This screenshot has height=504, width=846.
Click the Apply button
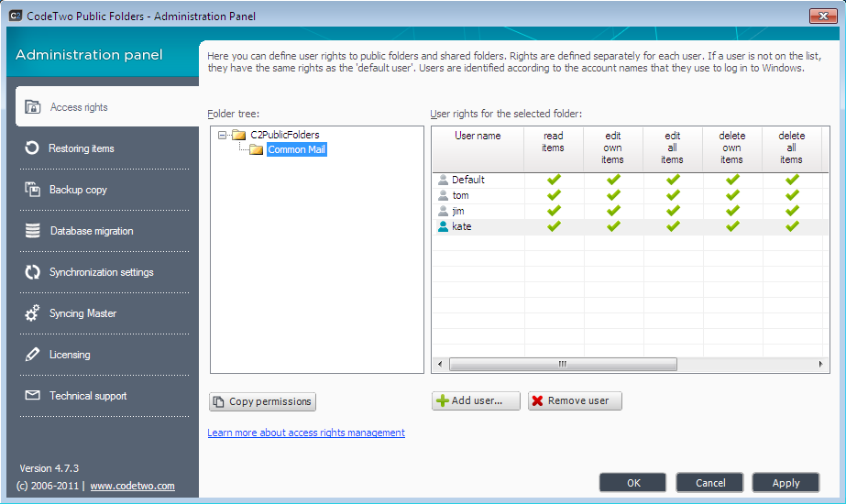pos(786,482)
